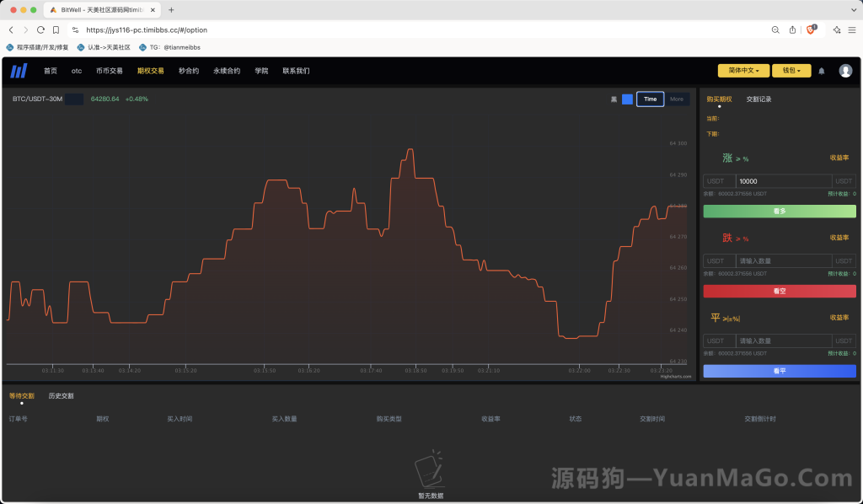Open the user avatar profile icon
This screenshot has height=504, width=863.
(x=845, y=71)
